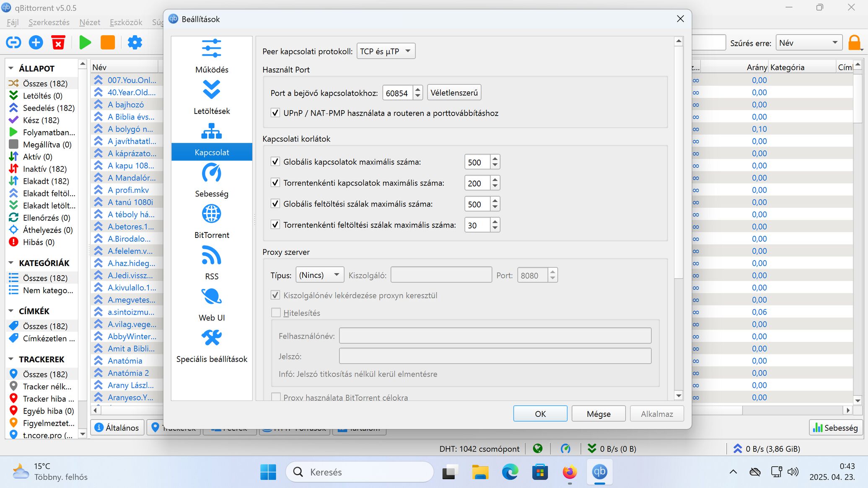Toggle UPnP / NAT-PMP port forwarding checkbox
Image resolution: width=868 pixels, height=488 pixels.
point(275,113)
